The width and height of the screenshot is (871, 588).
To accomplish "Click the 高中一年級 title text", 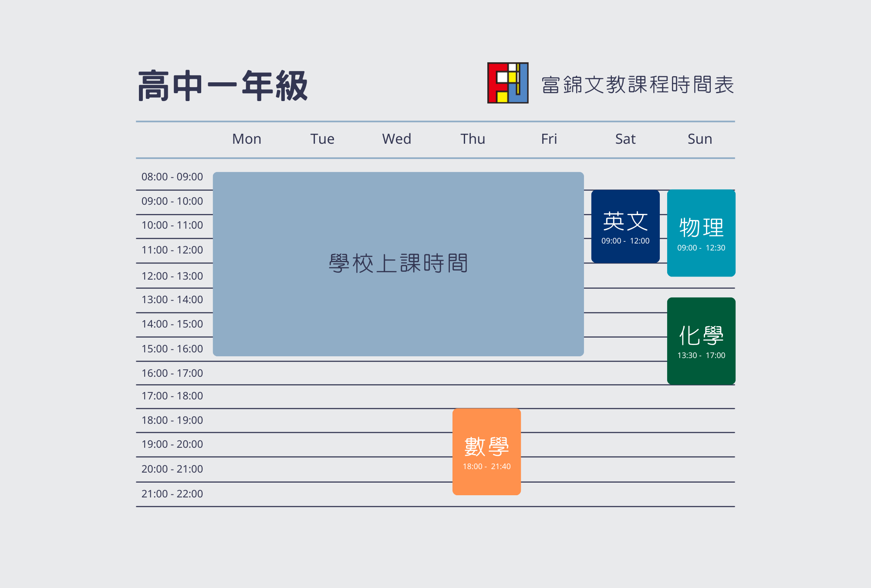I will point(223,86).
